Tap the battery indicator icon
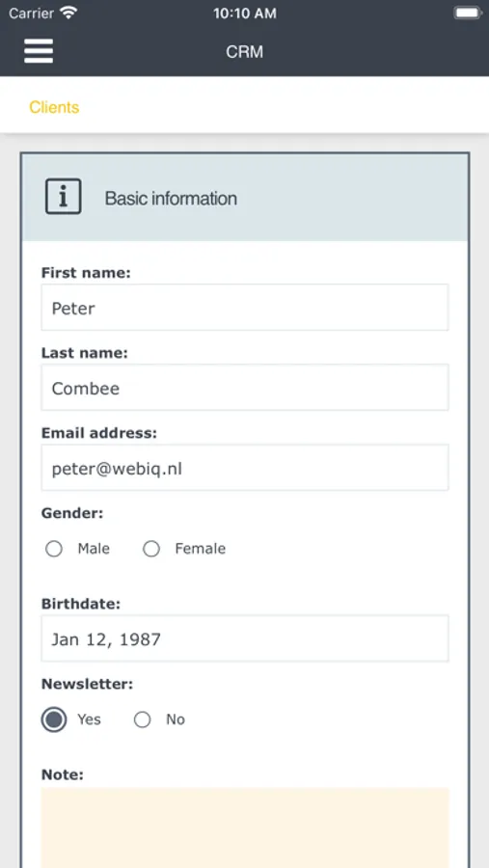Viewport: 489px width, 868px height. point(468,13)
